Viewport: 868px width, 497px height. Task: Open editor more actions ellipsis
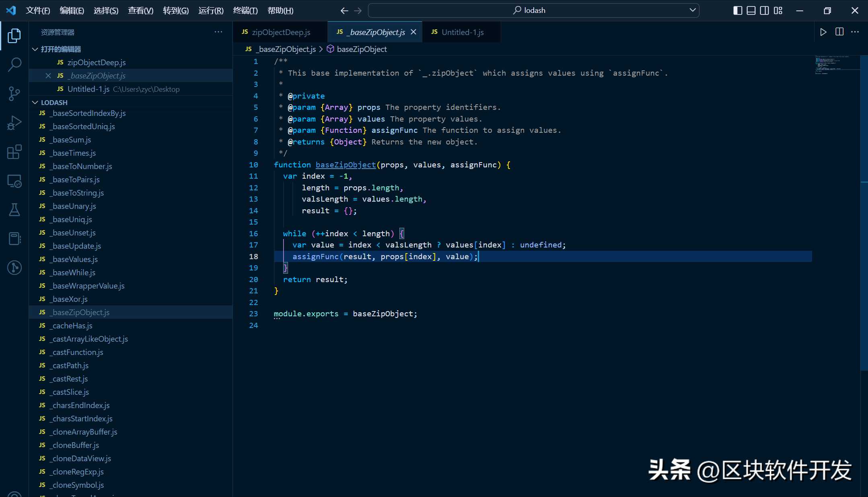tap(855, 32)
